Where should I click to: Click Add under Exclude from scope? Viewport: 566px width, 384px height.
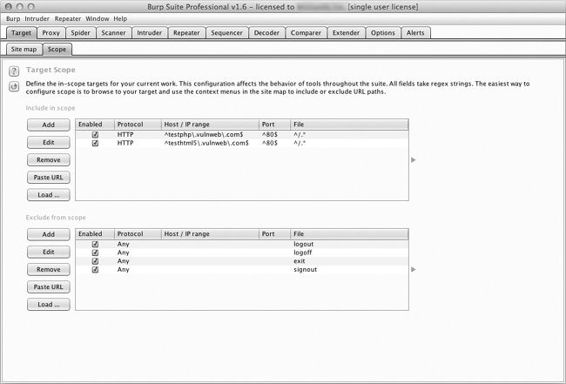(48, 234)
